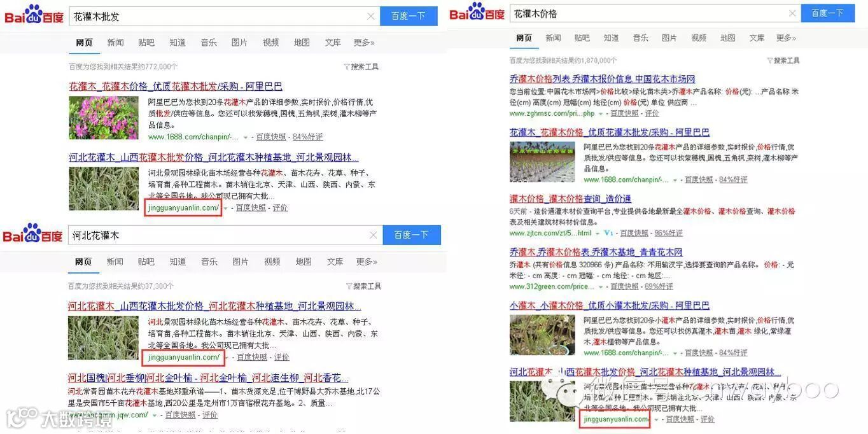The width and height of the screenshot is (868, 434).
Task: Open nursery field thumbnail of 花灌木 阿里巴巴 in 花灌木价格 results
Action: click(x=542, y=162)
